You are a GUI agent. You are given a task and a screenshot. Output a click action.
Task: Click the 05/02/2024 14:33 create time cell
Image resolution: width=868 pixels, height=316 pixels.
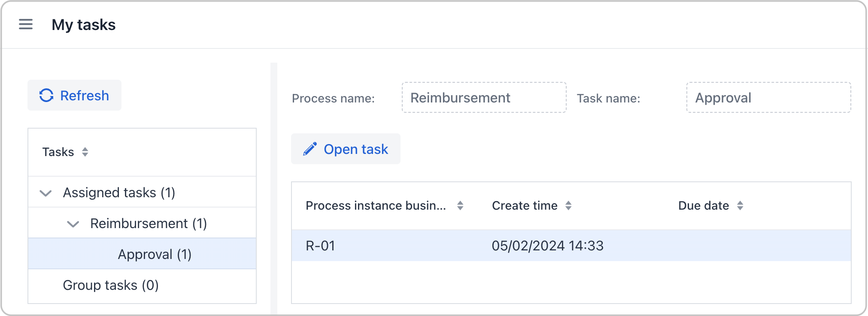[547, 246]
